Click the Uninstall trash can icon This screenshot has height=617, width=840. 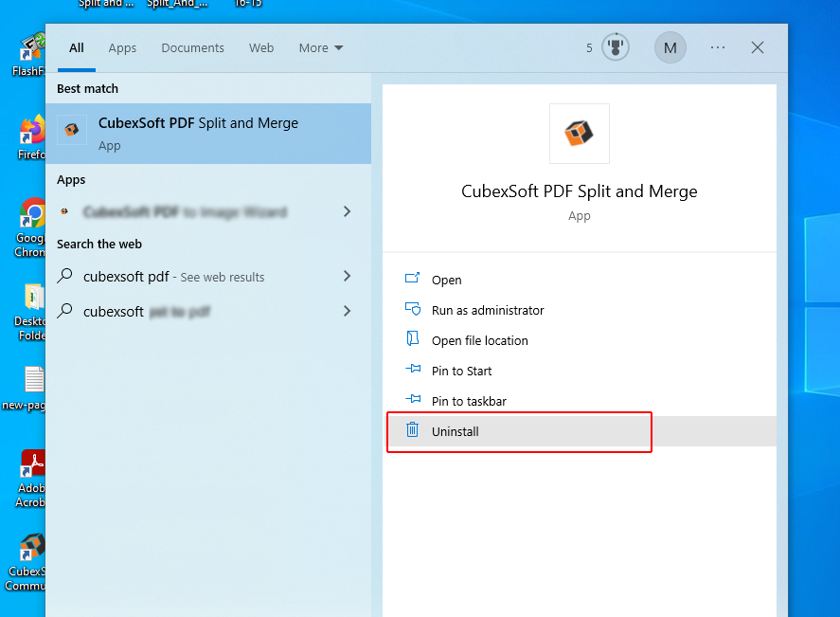[412, 429]
